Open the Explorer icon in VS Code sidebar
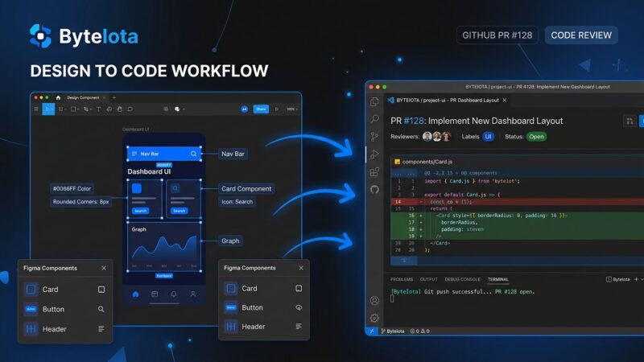 click(374, 101)
